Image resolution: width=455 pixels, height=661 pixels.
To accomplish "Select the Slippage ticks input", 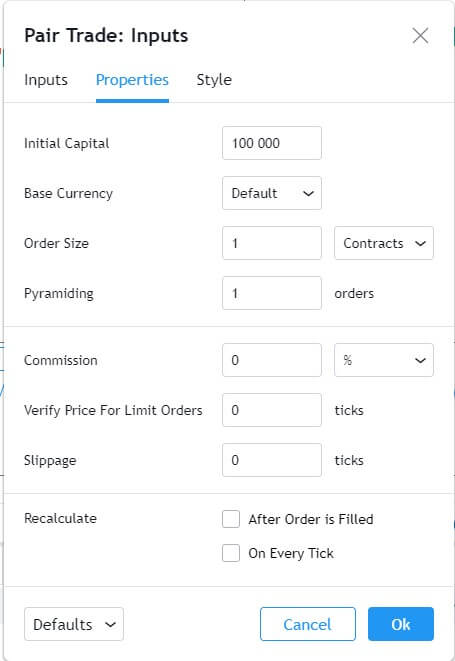I will (x=272, y=460).
